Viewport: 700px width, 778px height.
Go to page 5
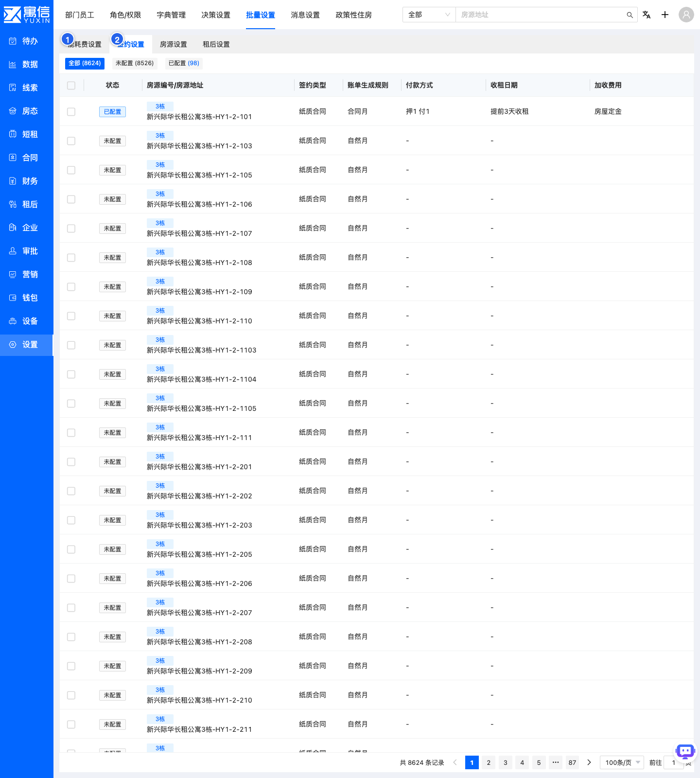click(x=539, y=762)
